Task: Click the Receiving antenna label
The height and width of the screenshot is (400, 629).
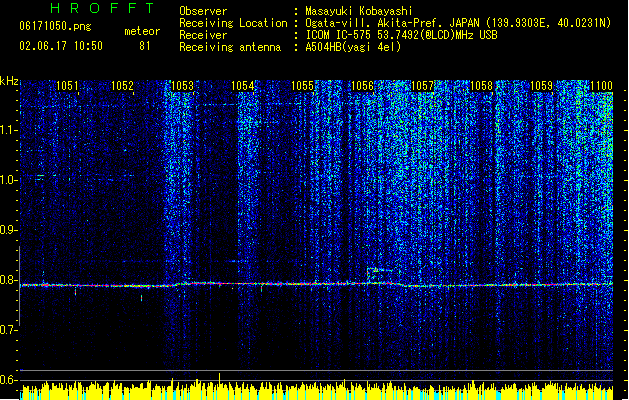Action: pyautogui.click(x=230, y=47)
